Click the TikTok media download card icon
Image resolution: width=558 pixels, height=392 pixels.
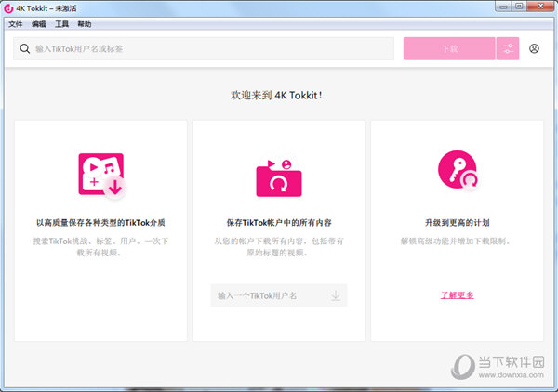[101, 176]
